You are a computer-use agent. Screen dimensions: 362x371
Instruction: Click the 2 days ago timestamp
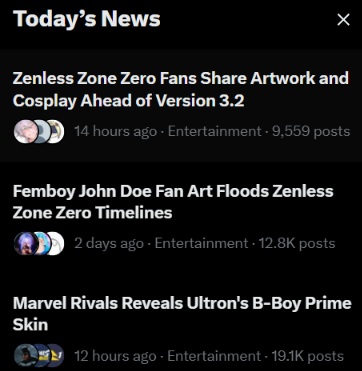[x=109, y=244]
